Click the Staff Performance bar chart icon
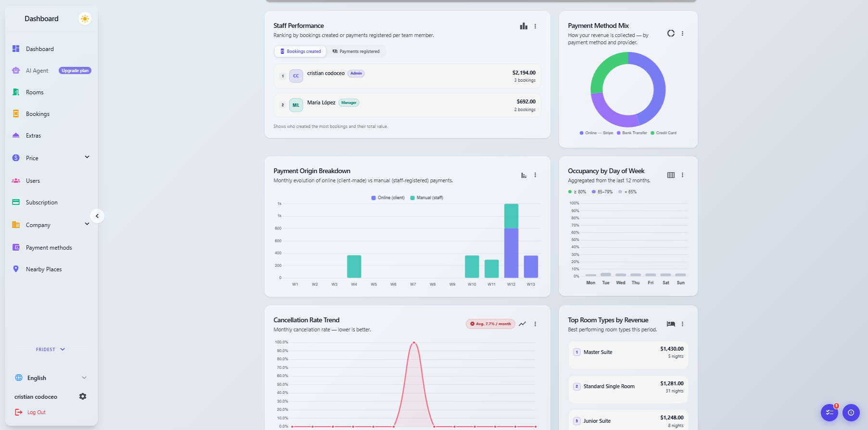Image resolution: width=868 pixels, height=430 pixels. pyautogui.click(x=523, y=26)
